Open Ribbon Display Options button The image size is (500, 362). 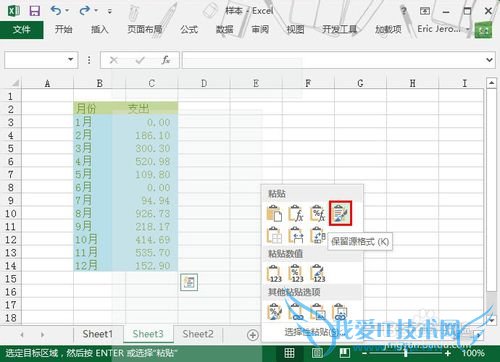(425, 11)
